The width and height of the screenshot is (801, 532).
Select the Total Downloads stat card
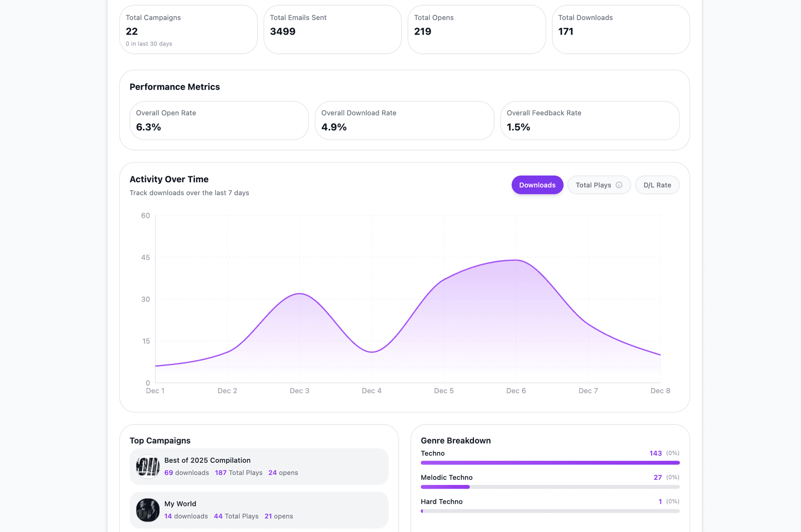coord(620,29)
